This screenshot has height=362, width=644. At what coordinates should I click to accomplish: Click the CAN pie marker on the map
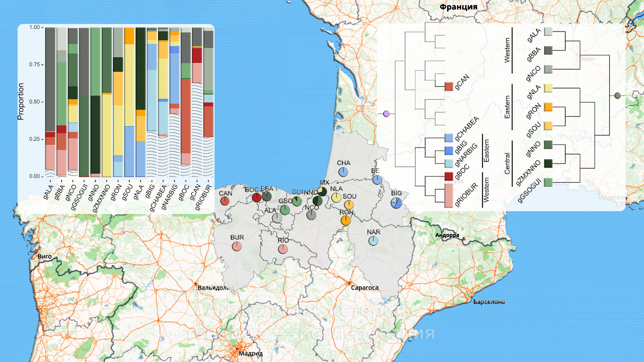[x=225, y=201]
